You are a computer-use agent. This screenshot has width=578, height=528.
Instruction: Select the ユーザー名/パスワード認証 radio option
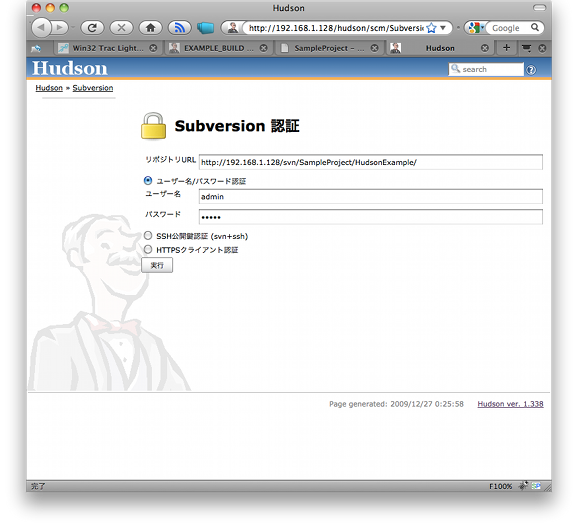tap(148, 181)
